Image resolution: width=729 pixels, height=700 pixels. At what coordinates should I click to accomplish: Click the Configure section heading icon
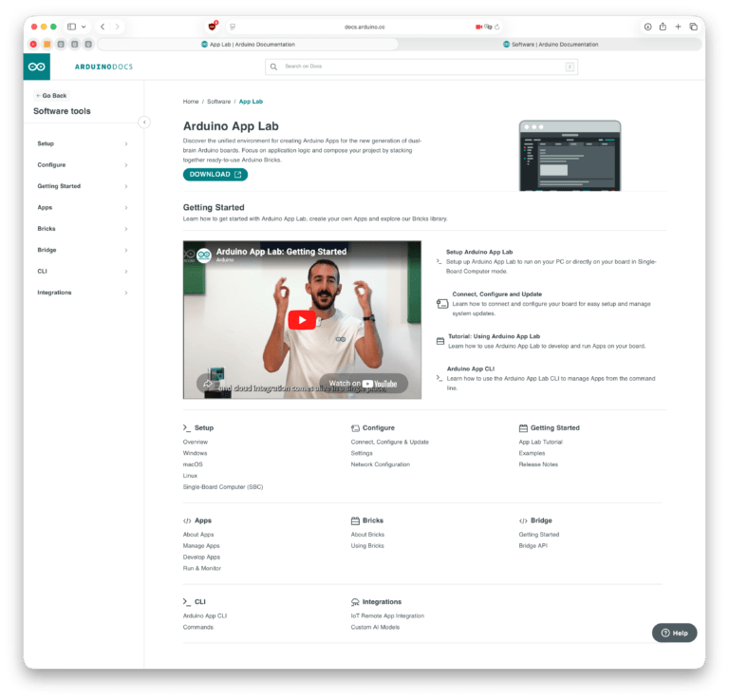coord(355,428)
